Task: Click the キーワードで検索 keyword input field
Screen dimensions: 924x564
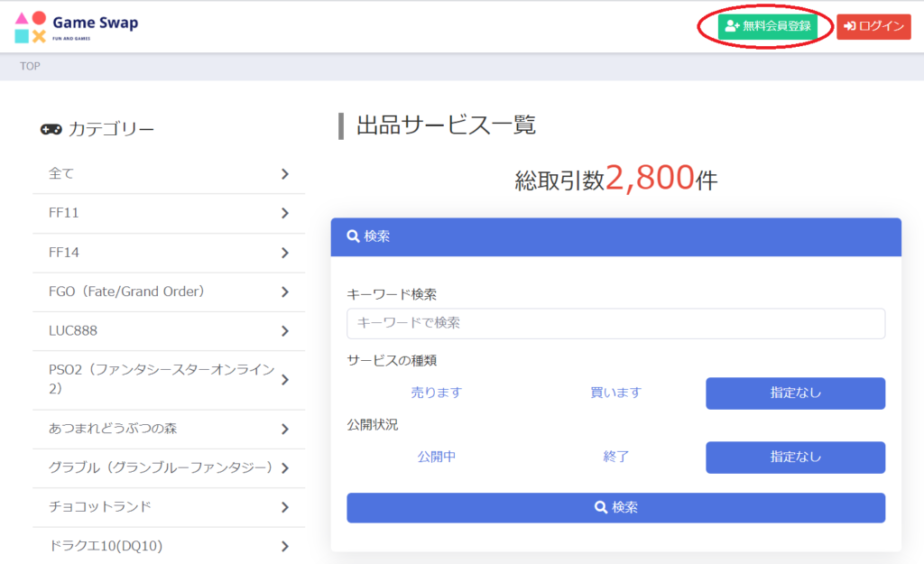Action: (x=615, y=323)
